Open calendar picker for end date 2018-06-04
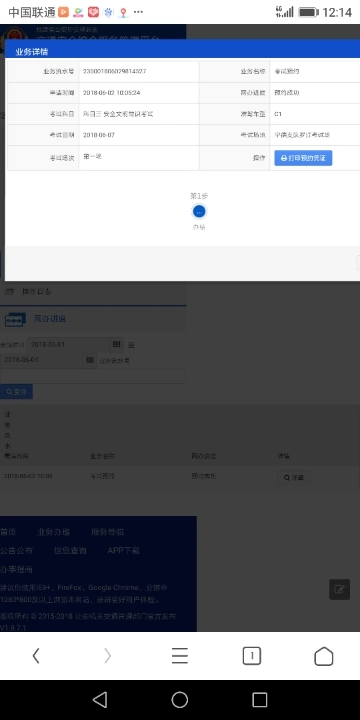This screenshot has height=720, width=360. (90, 360)
